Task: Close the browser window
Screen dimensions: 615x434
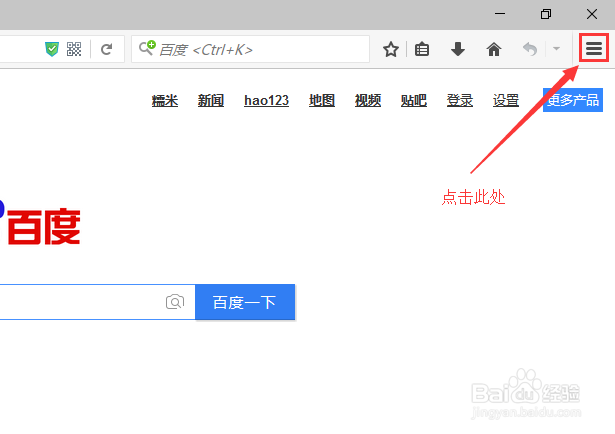Action: pos(592,14)
